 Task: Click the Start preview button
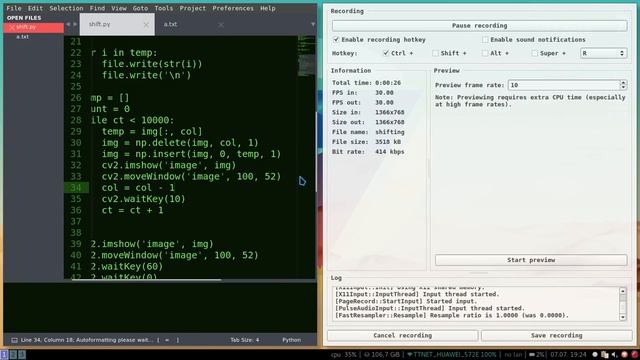click(531, 260)
